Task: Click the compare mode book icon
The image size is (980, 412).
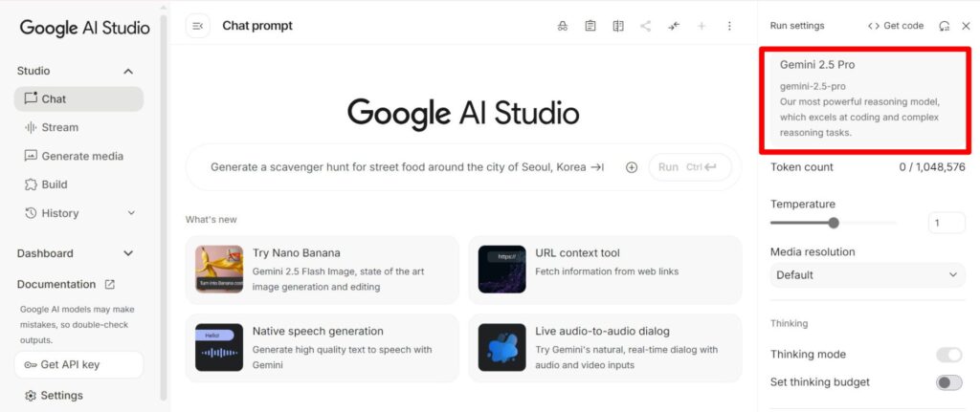Action: pos(618,26)
